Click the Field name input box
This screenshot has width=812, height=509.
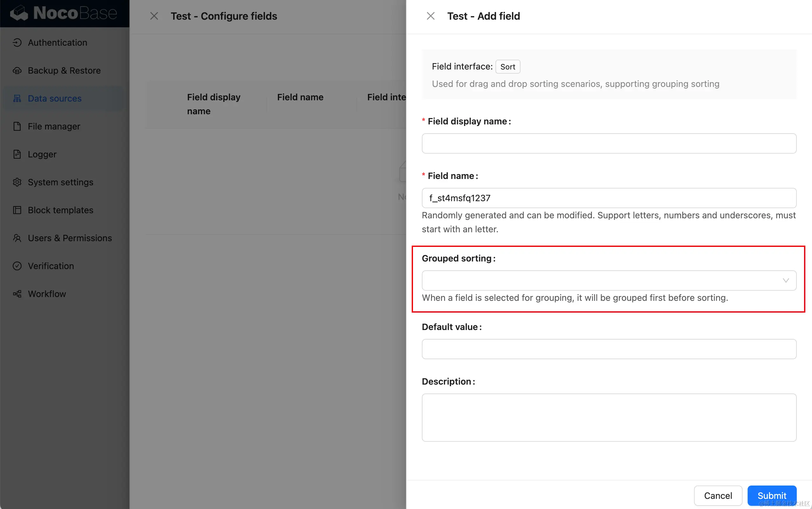609,198
